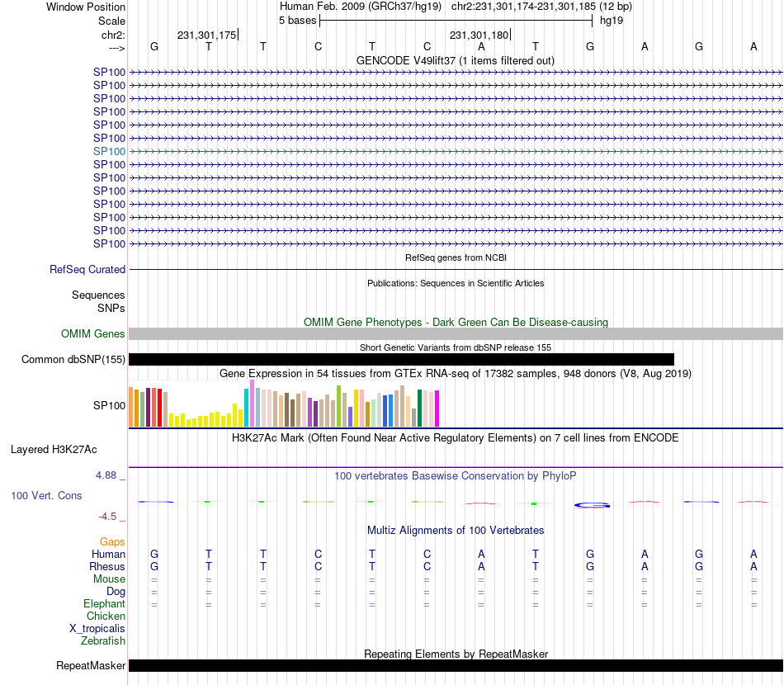This screenshot has height=685, width=784.
Task: Open the GENCODE V49lift37 track title
Action: coord(455,60)
